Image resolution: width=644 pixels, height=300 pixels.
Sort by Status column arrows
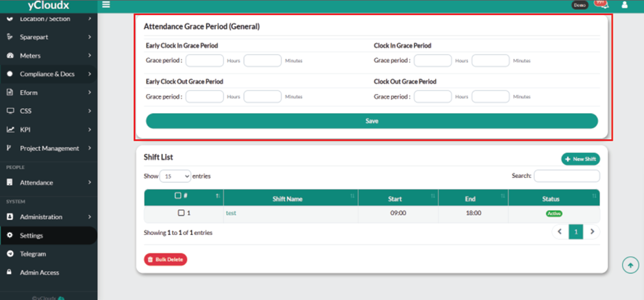(x=594, y=196)
